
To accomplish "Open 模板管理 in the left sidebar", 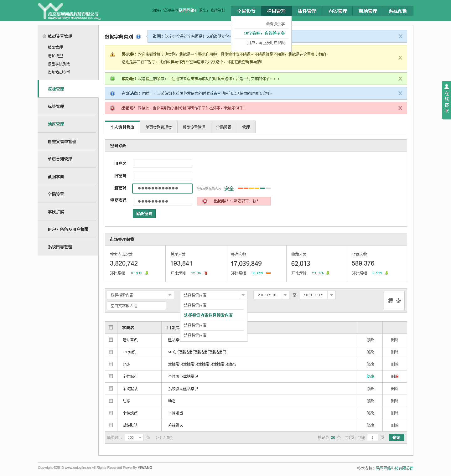I will [x=68, y=89].
